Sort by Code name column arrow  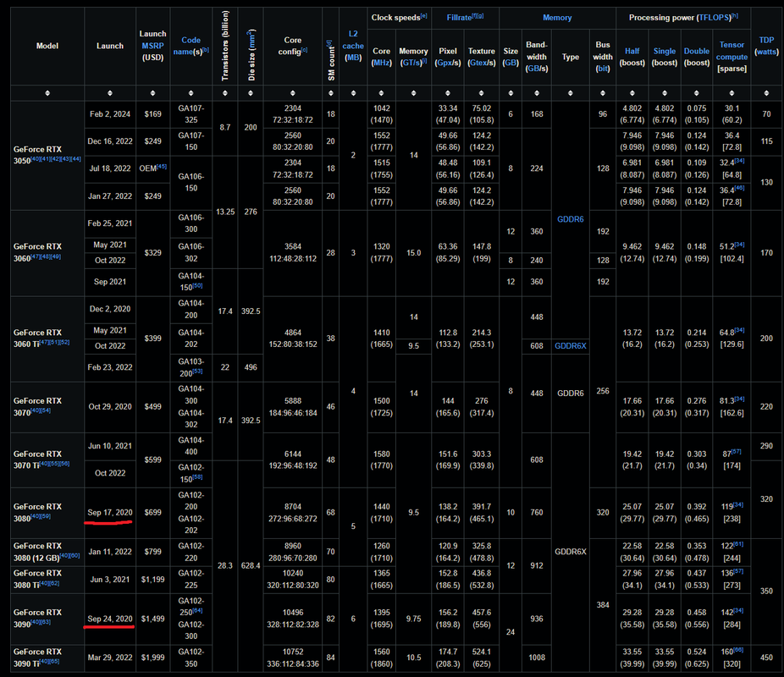coord(191,93)
